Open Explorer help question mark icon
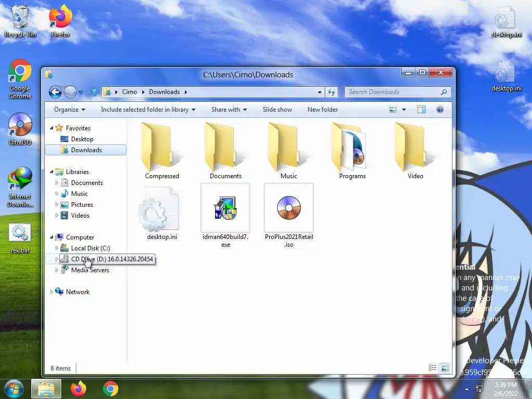Image resolution: width=532 pixels, height=399 pixels. [x=440, y=110]
